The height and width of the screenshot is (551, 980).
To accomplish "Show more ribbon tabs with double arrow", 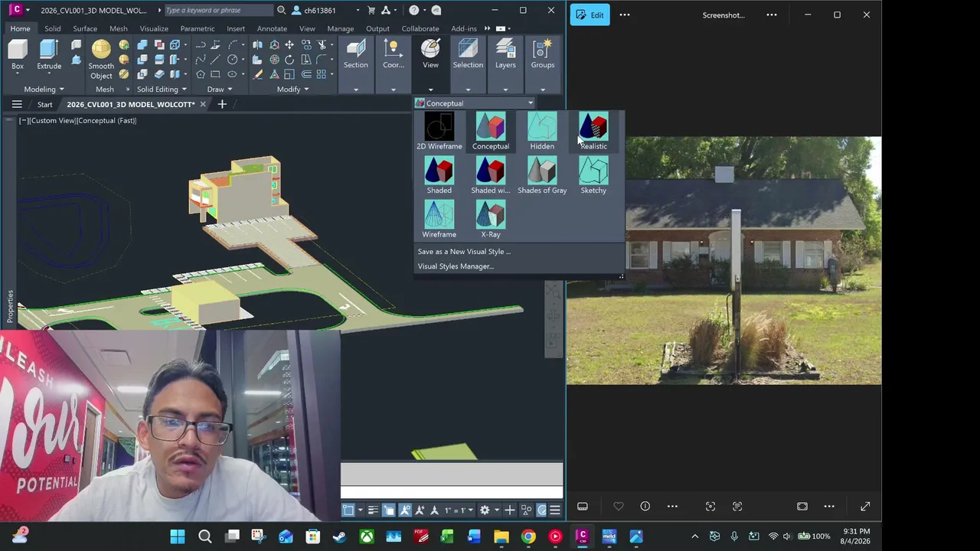I will (x=487, y=29).
